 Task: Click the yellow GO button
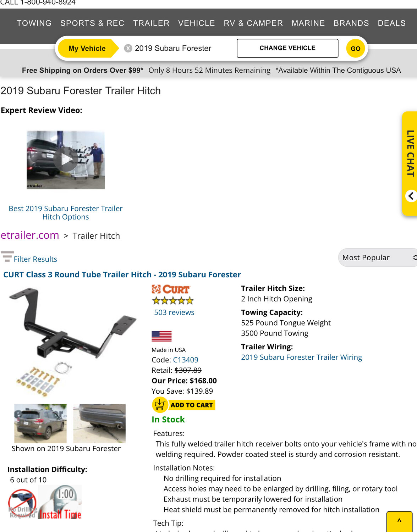355,49
